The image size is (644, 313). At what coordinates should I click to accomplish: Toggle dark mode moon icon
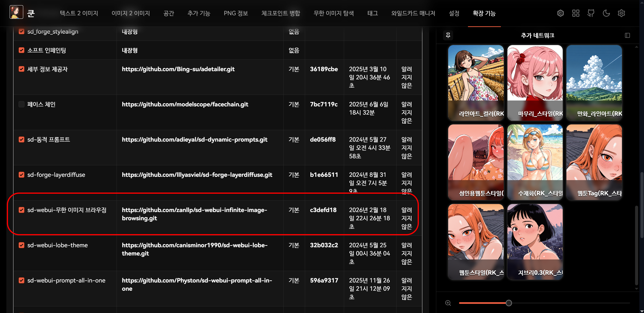[606, 13]
